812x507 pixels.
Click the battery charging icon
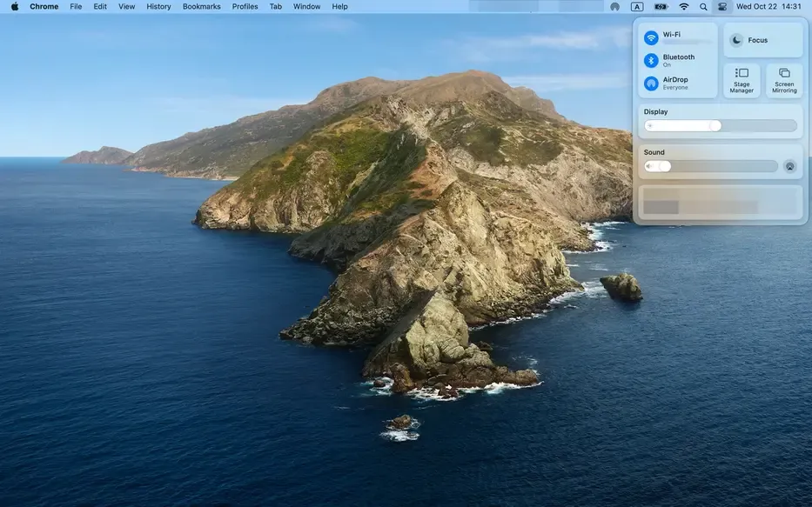(x=661, y=7)
